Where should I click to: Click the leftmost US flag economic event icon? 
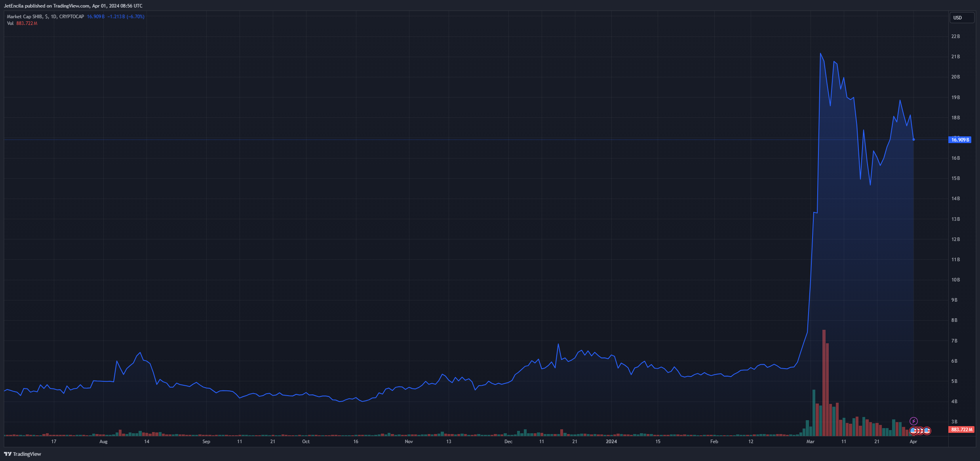tap(913, 430)
